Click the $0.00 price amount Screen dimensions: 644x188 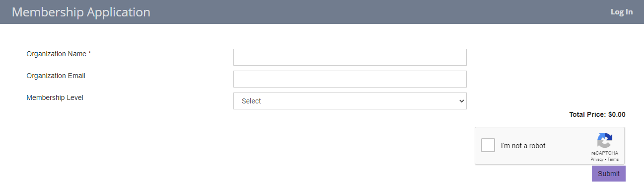click(x=617, y=114)
